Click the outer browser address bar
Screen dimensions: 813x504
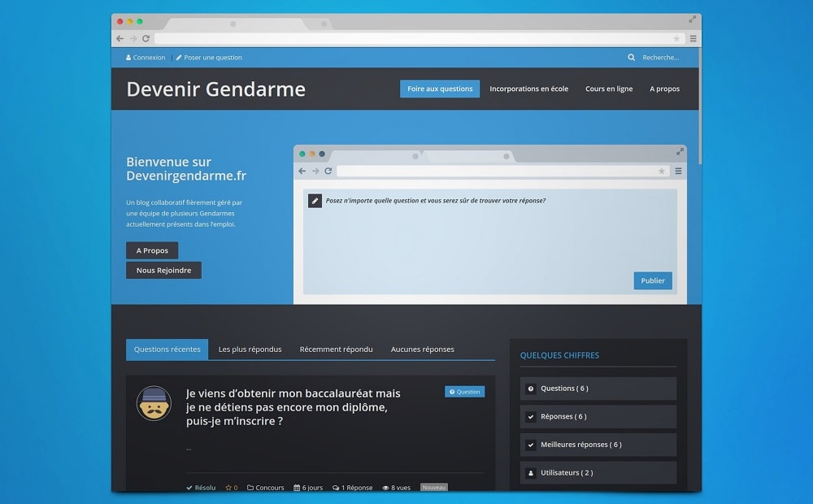(418, 38)
